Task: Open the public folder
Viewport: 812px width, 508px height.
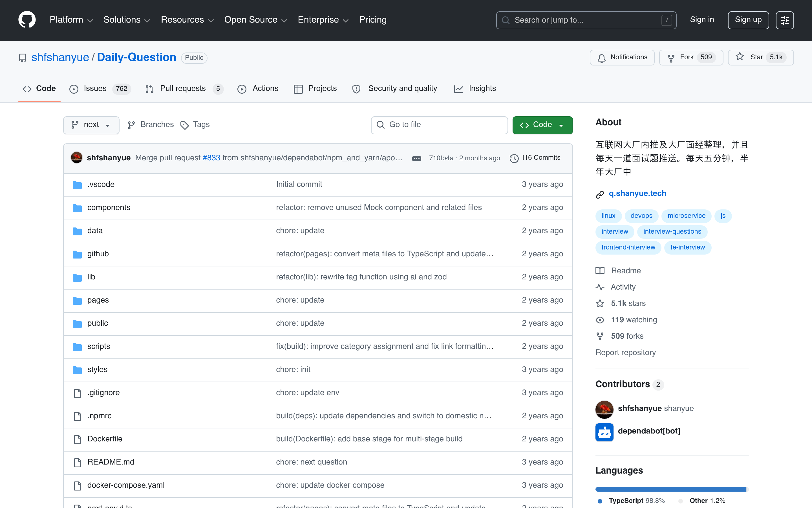Action: (98, 323)
